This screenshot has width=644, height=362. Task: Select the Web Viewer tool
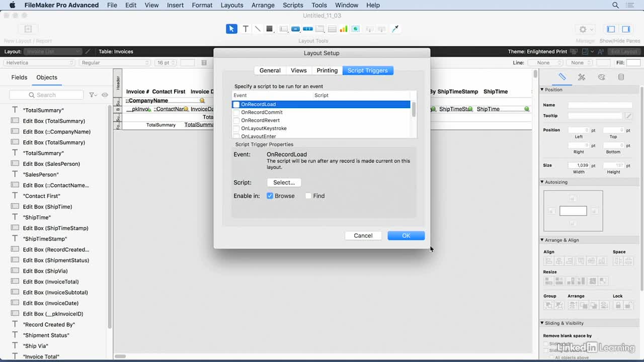[x=356, y=29]
